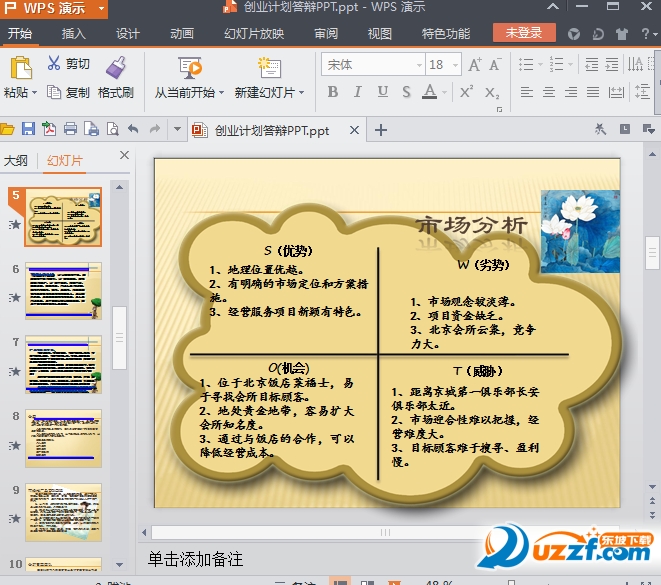The height and width of the screenshot is (585, 661).
Task: Click 单击添加备注 notes area
Action: click(196, 559)
